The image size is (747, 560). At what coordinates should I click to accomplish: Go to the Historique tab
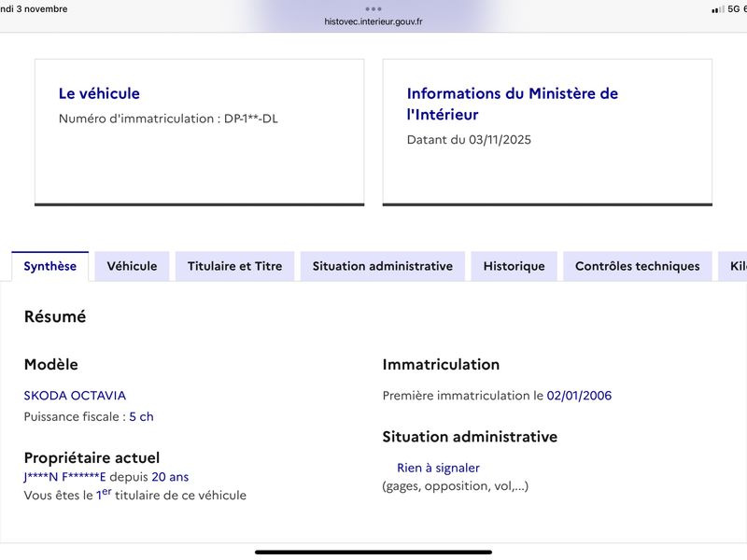click(x=514, y=266)
